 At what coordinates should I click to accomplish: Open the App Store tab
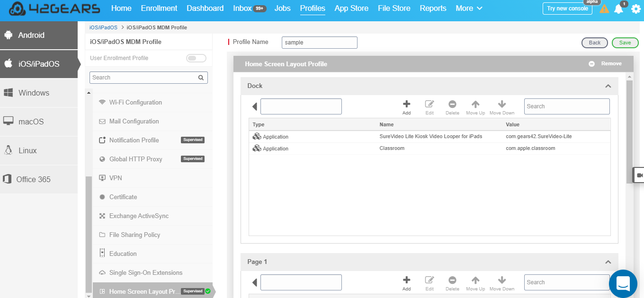click(351, 9)
